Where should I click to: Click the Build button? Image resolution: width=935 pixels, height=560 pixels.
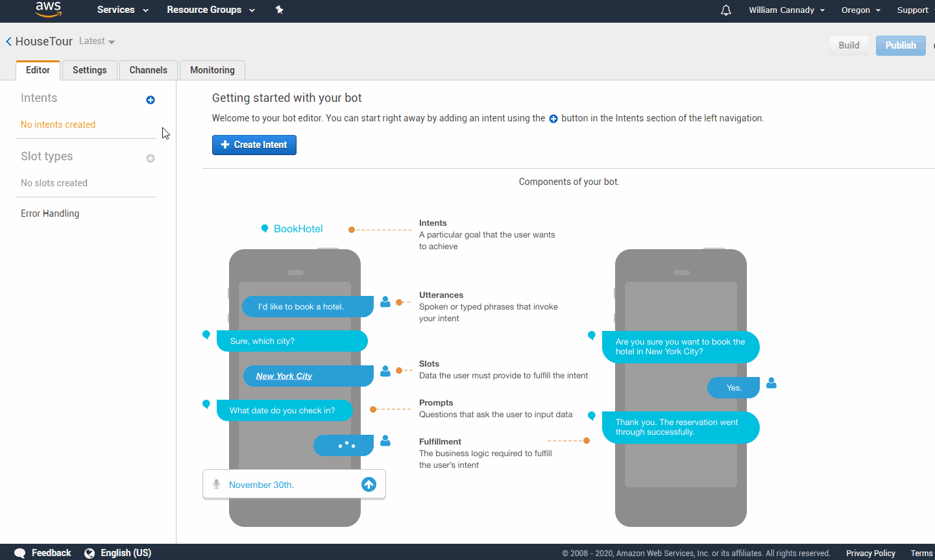tap(849, 45)
